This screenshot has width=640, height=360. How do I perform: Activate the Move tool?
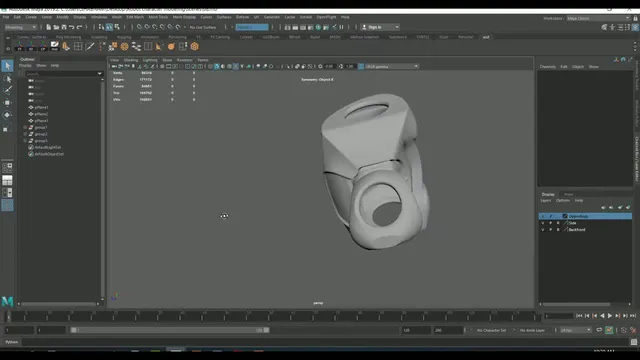pos(7,102)
